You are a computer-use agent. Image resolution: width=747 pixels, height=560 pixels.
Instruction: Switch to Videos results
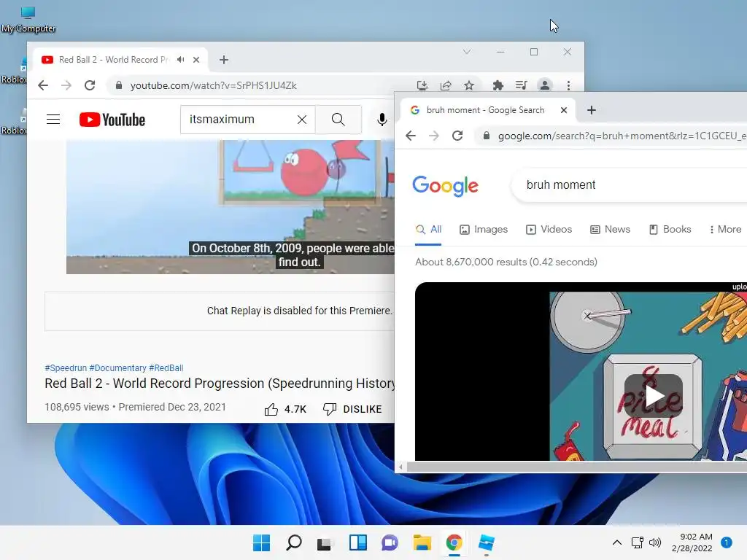point(549,230)
